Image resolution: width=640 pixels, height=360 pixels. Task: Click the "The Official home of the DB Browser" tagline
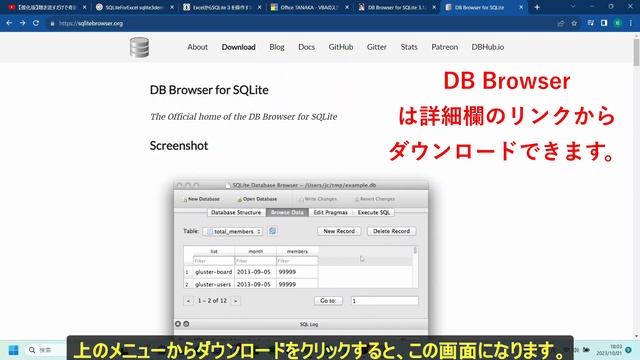(x=244, y=117)
